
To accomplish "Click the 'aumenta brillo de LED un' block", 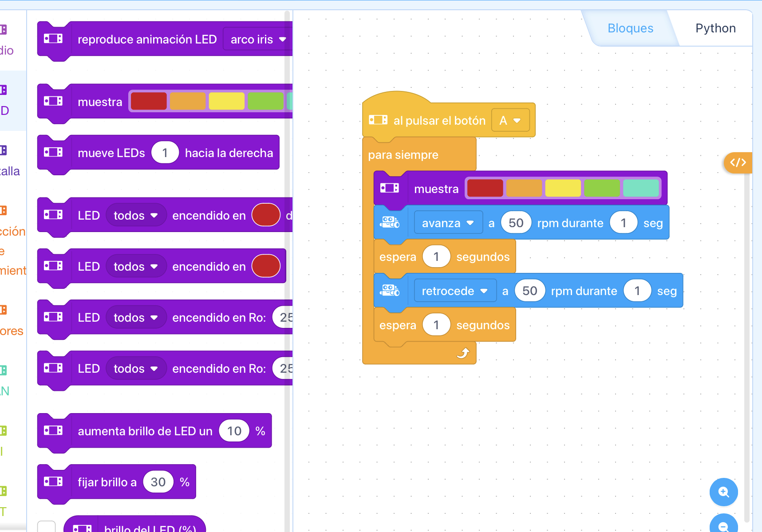I will [145, 431].
